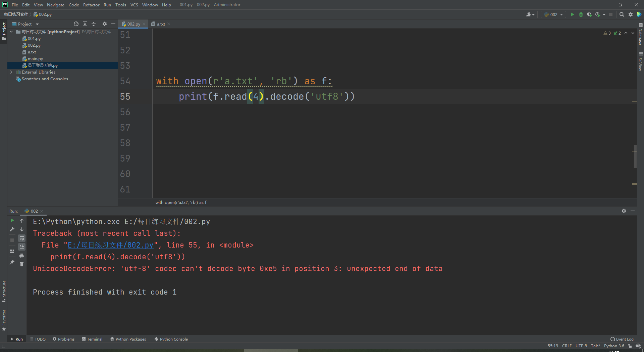The height and width of the screenshot is (352, 644).
Task: Click 每日练习文件 in the navigation breadcrumb
Action: pos(16,14)
